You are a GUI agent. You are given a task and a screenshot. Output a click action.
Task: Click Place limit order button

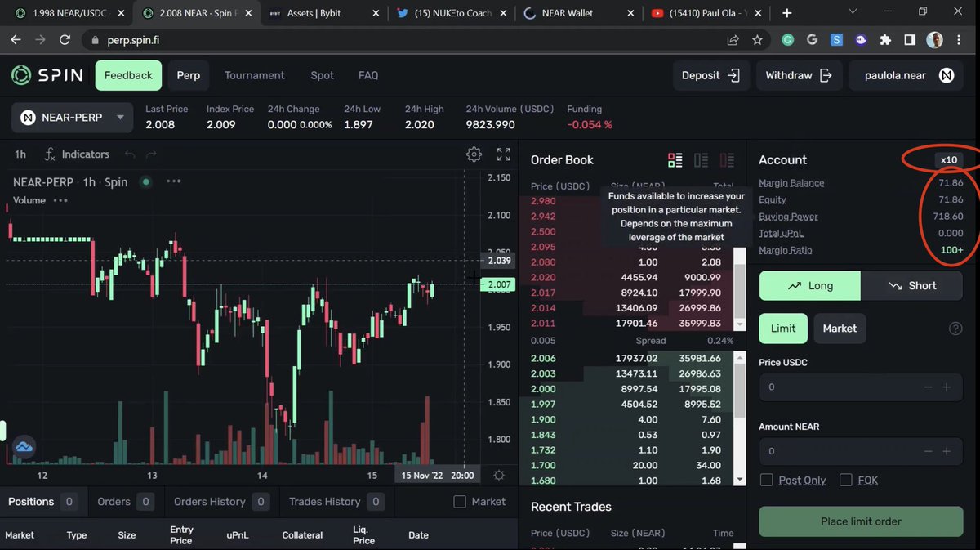tap(861, 521)
